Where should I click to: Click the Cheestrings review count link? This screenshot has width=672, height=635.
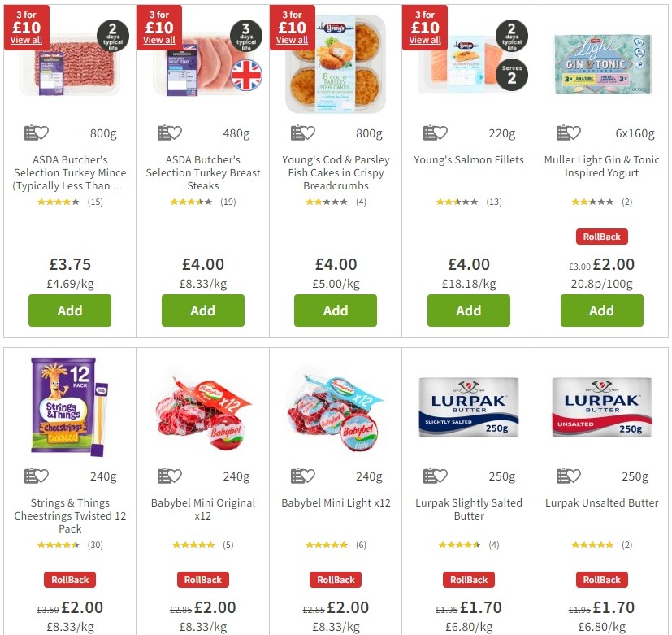(x=94, y=545)
